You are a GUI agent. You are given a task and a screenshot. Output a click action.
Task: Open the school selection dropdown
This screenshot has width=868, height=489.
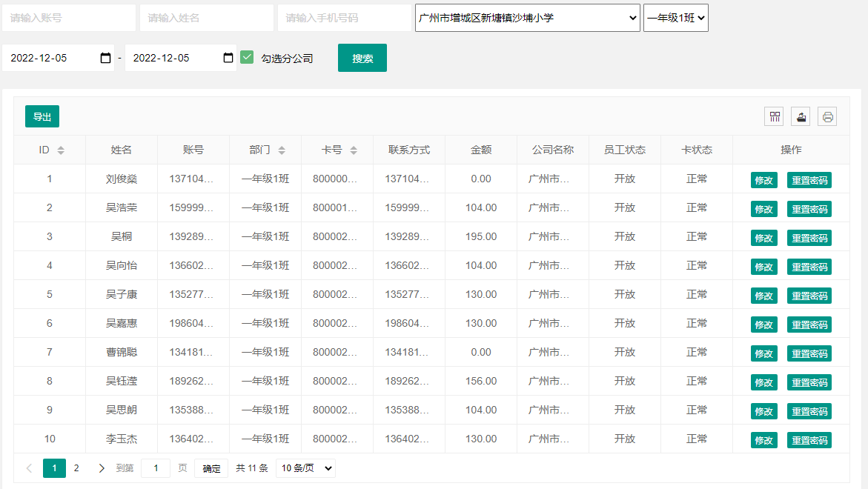coord(527,18)
